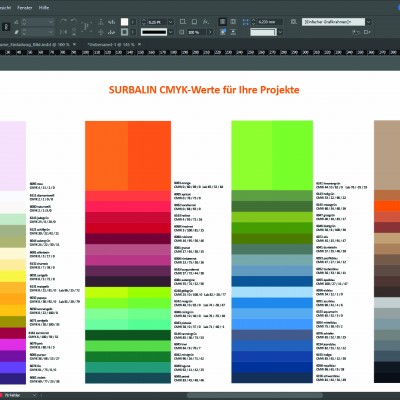
Task: Click the rotate 90° clockwise icon
Action: click(x=63, y=22)
